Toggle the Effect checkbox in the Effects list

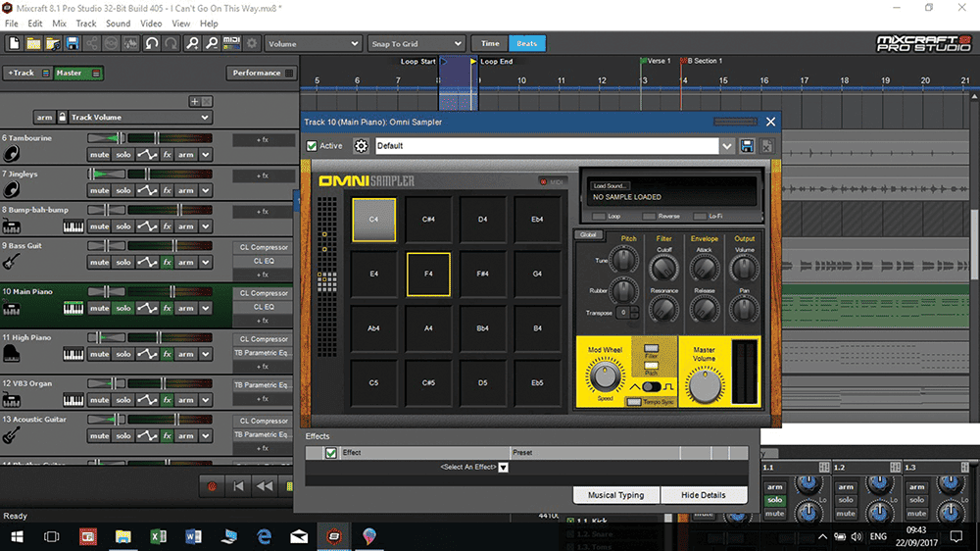coord(330,453)
